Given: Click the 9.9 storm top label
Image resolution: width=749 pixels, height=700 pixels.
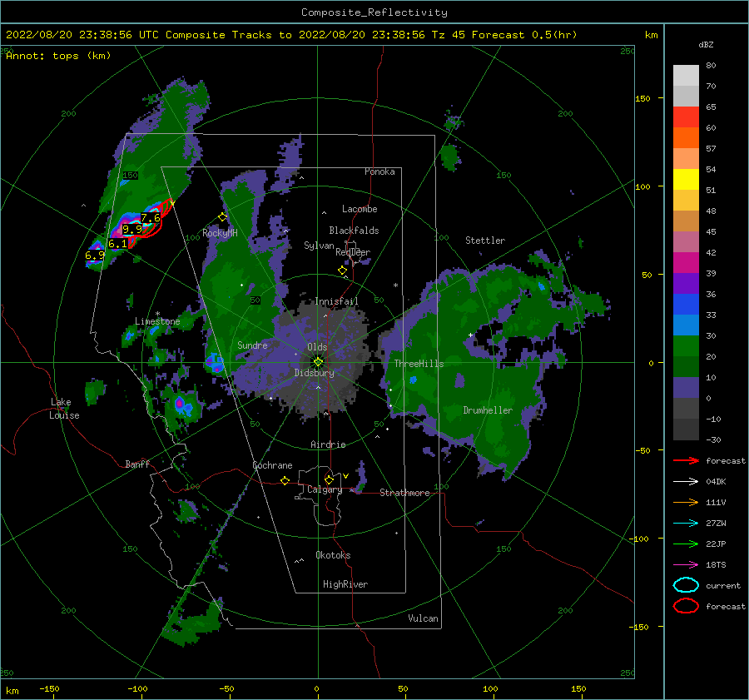Looking at the screenshot, I should coord(132,230).
